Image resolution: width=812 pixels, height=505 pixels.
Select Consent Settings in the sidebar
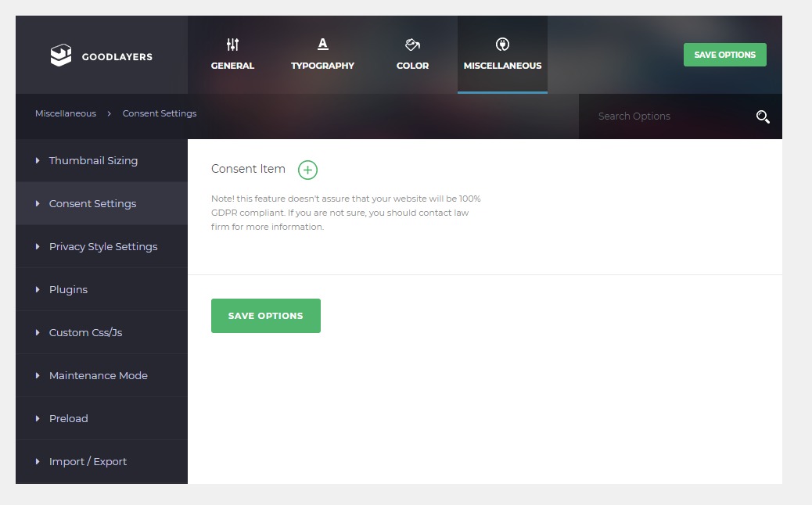(x=102, y=203)
